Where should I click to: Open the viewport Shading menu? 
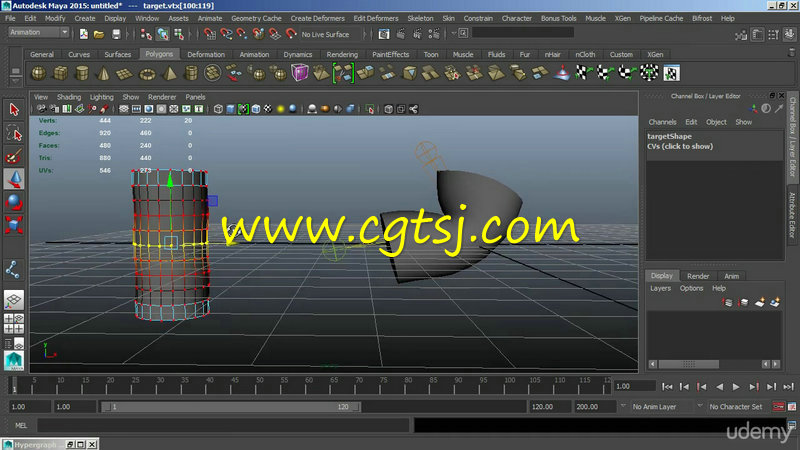tap(69, 97)
